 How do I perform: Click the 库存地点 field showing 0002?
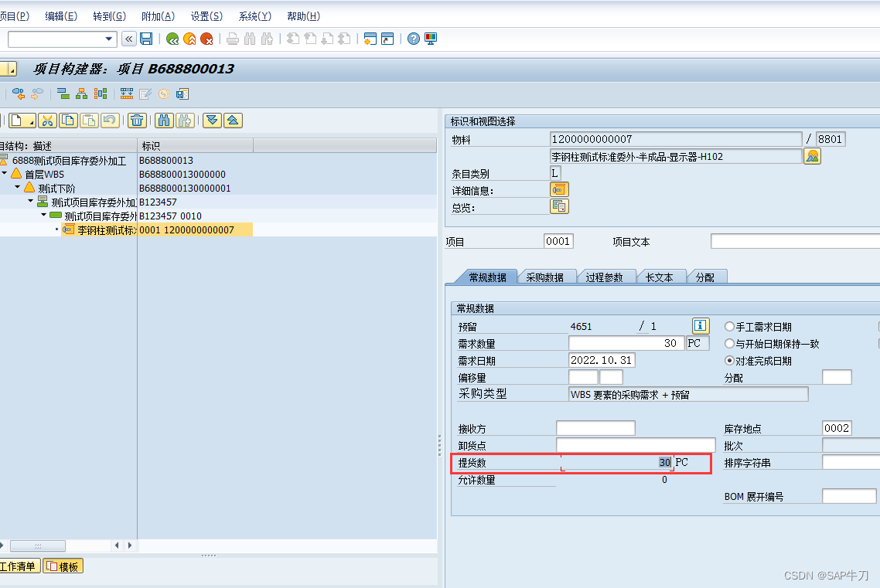click(x=837, y=428)
